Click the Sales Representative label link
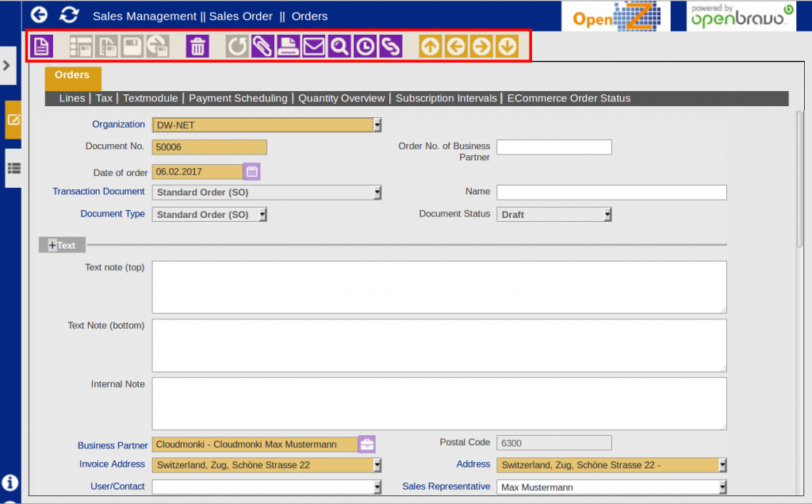Image resolution: width=812 pixels, height=504 pixels. point(446,487)
